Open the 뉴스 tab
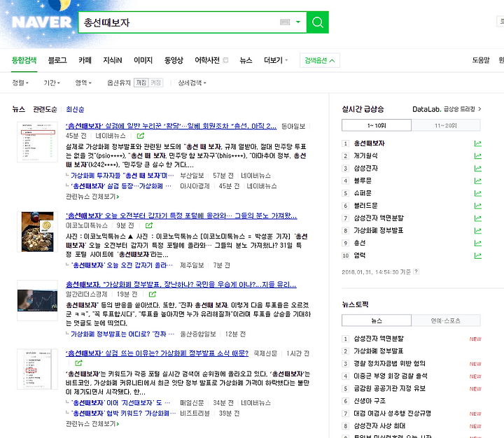The width and height of the screenshot is (504, 438). click(246, 60)
